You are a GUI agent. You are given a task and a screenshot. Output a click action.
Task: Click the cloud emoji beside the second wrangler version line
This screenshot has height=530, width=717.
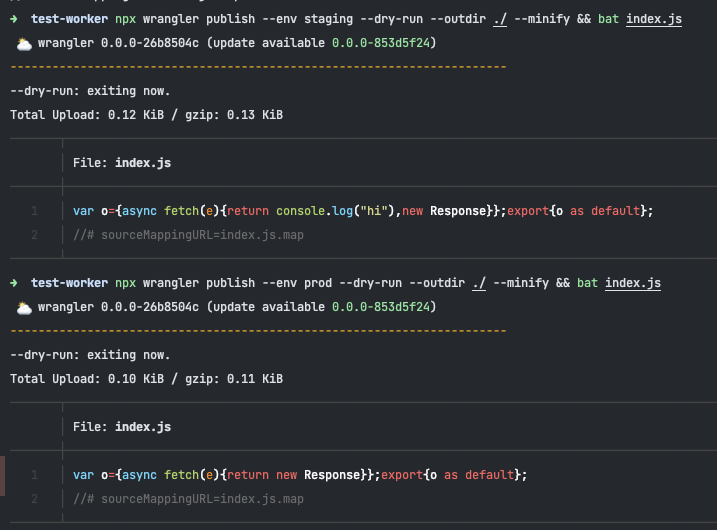coord(24,308)
